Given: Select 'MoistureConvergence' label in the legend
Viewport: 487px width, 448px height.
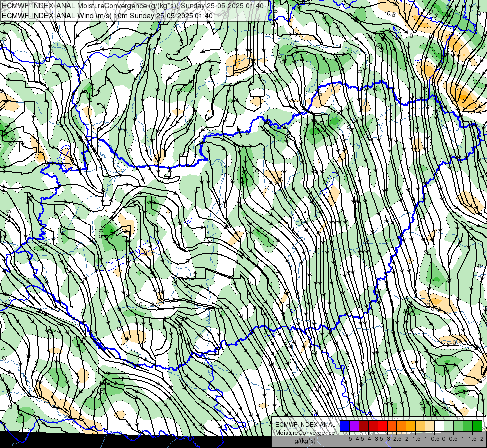Looking at the screenshot, I should (x=305, y=433).
